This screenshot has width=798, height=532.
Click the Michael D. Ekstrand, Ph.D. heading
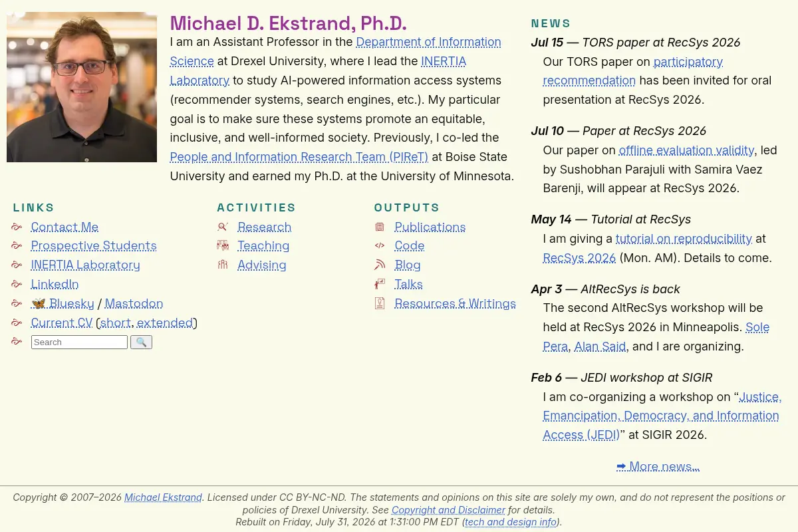click(288, 23)
